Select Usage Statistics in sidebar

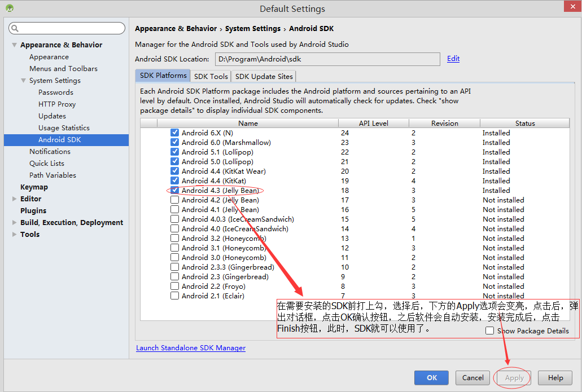[64, 128]
